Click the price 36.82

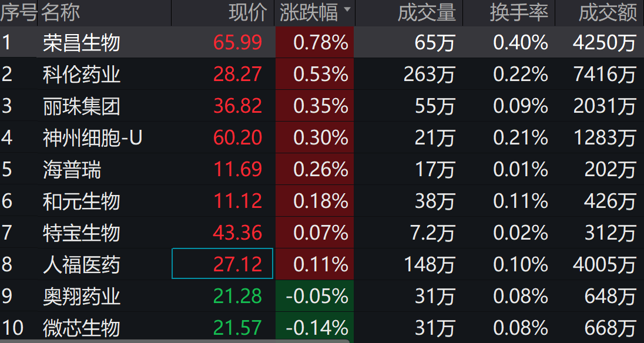click(x=238, y=106)
